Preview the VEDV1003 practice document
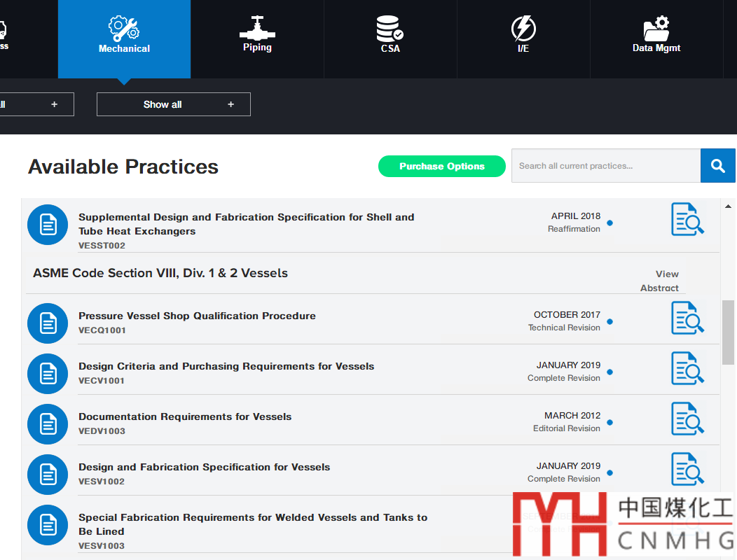Image resolution: width=737 pixels, height=560 pixels. [x=688, y=419]
